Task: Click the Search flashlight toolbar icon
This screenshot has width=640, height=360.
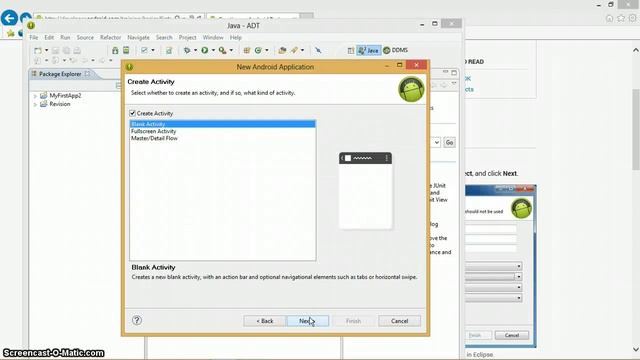Action: tap(294, 50)
